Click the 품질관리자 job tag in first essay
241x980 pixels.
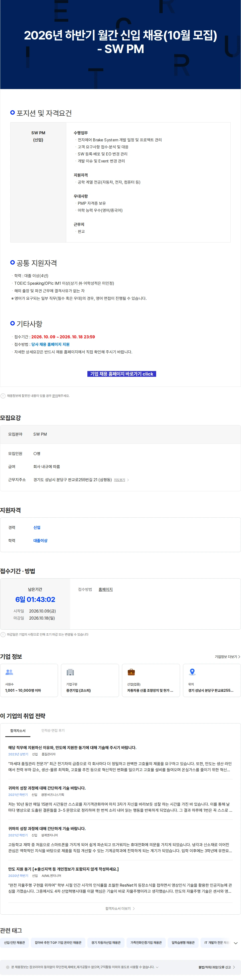(49, 754)
